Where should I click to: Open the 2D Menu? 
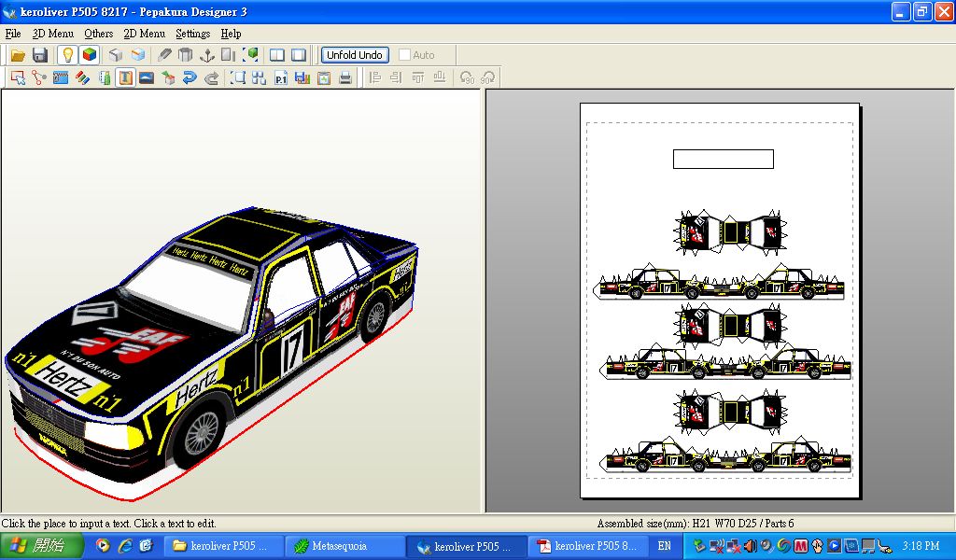tap(144, 34)
